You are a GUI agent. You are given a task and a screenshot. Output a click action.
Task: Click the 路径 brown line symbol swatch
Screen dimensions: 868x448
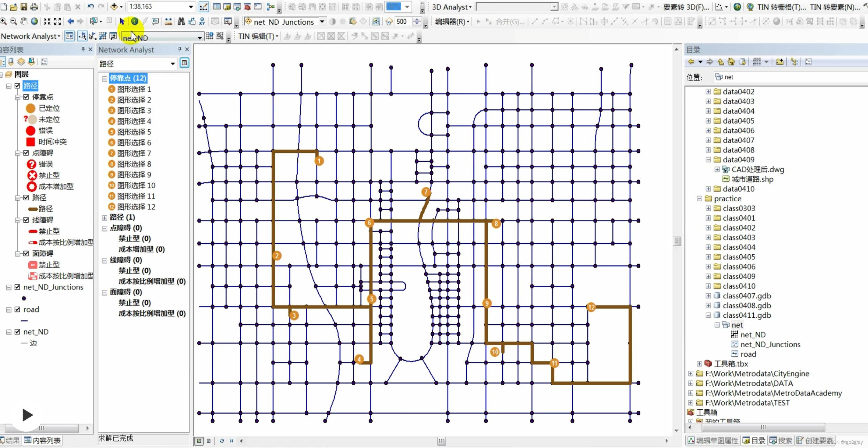(x=33, y=209)
